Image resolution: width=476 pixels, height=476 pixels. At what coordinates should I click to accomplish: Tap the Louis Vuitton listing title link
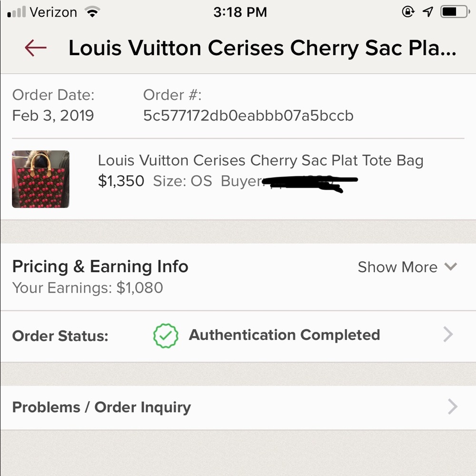pyautogui.click(x=260, y=161)
